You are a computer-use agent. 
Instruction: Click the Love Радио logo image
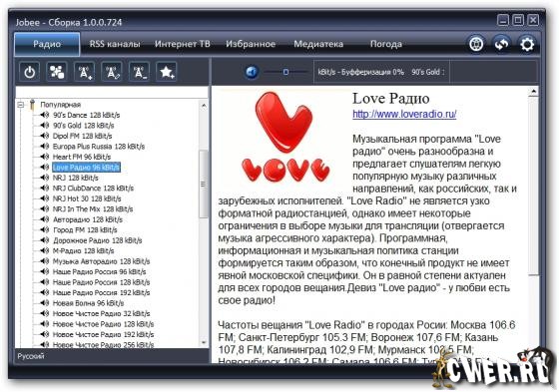tap(284, 137)
